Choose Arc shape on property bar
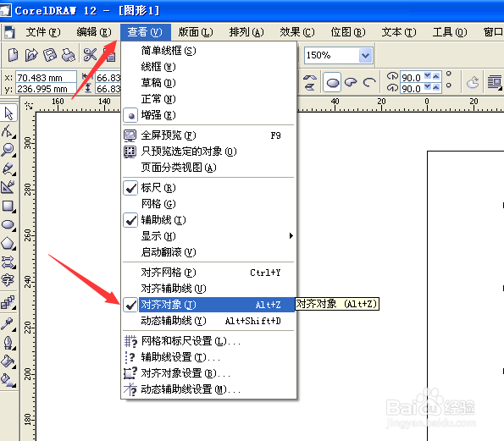 coord(369,83)
